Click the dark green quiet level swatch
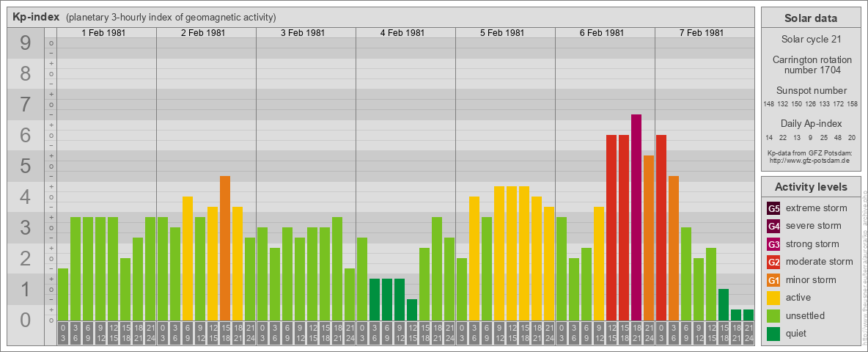This screenshot has width=868, height=352. pos(773,334)
